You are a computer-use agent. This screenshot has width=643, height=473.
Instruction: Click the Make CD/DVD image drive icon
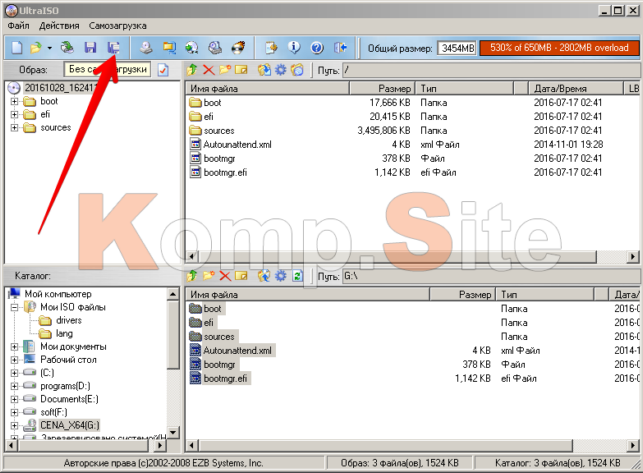146,48
